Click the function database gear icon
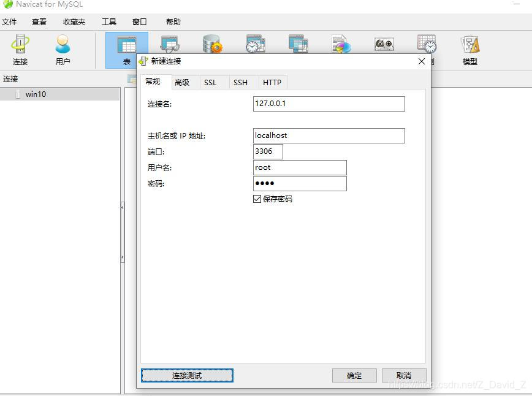Screen dimensions: 532x396 tap(212, 44)
